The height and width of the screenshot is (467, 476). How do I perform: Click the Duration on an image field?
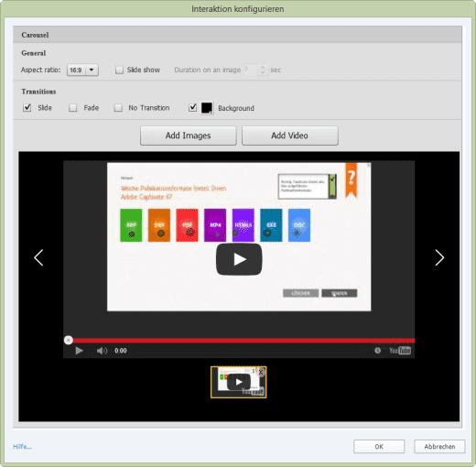250,70
